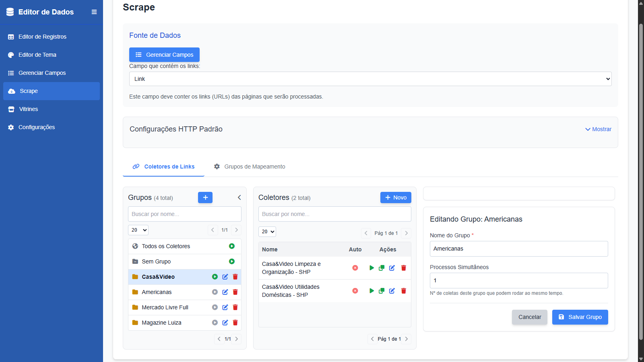Click the Salvar Grupo button

580,317
